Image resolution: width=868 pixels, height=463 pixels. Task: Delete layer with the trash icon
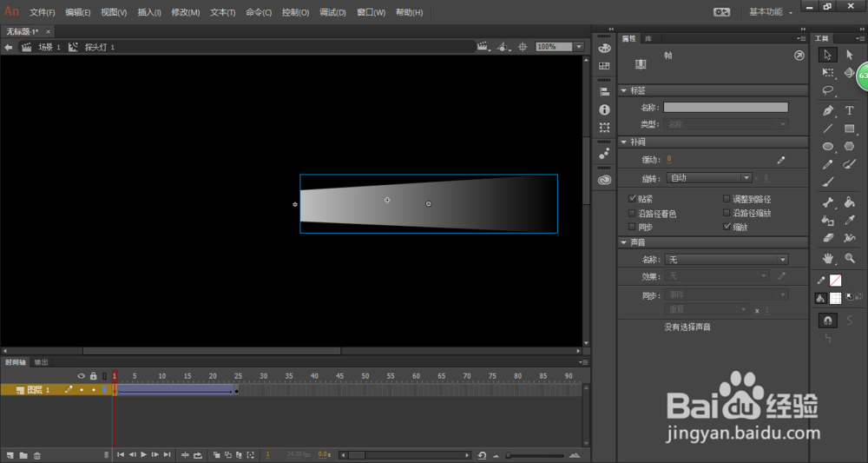[x=37, y=455]
